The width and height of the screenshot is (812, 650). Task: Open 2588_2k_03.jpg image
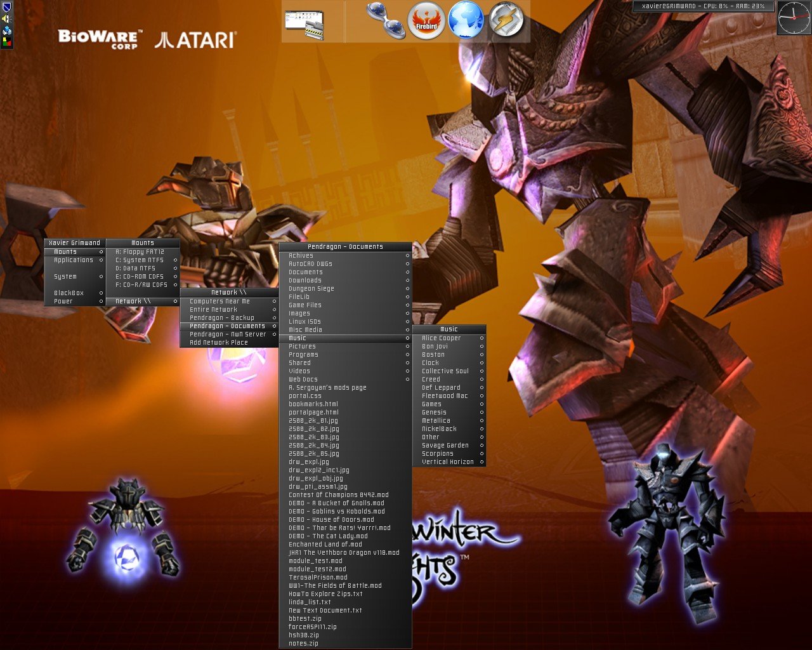tap(345, 437)
